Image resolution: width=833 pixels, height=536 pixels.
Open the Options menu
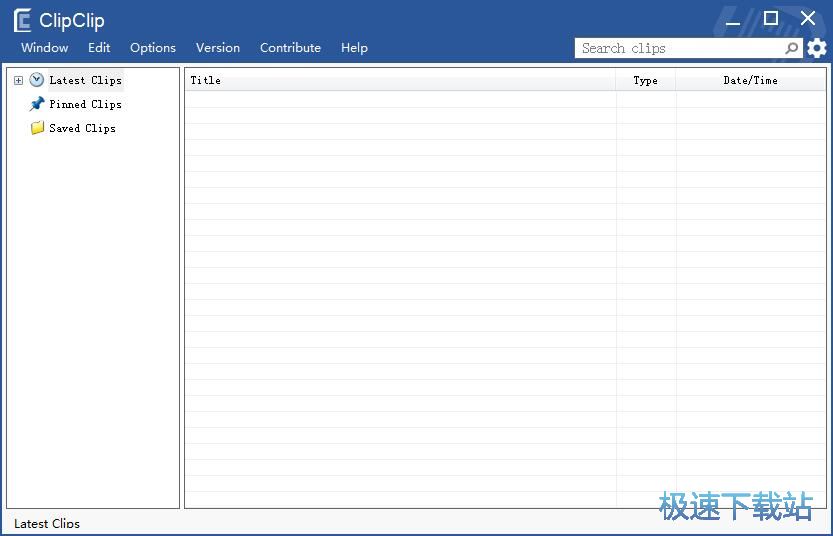(x=153, y=48)
